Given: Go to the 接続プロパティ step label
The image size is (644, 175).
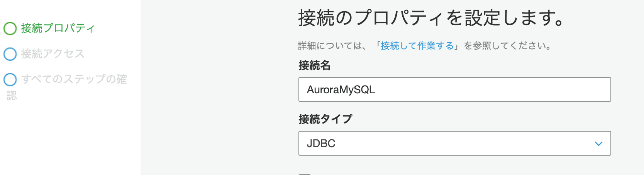Looking at the screenshot, I should coord(58,28).
